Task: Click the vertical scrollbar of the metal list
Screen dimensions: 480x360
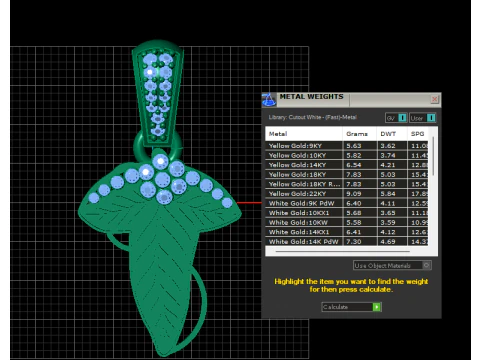Action: (x=433, y=156)
